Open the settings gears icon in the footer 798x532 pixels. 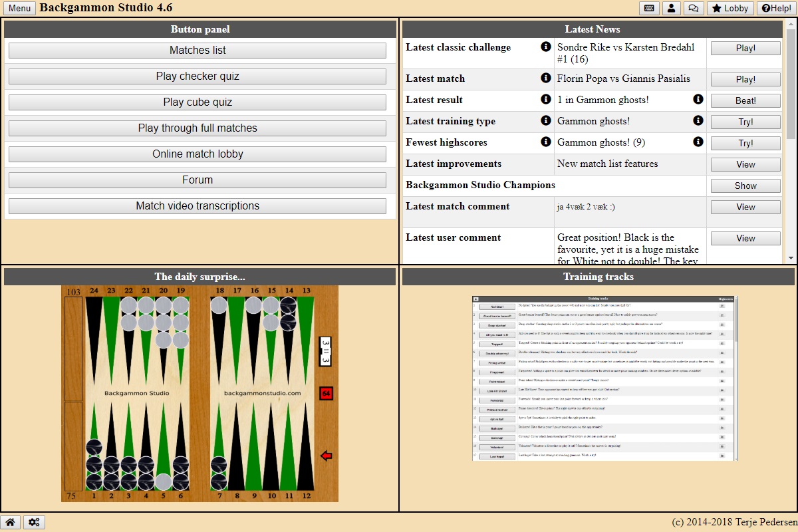coord(35,523)
